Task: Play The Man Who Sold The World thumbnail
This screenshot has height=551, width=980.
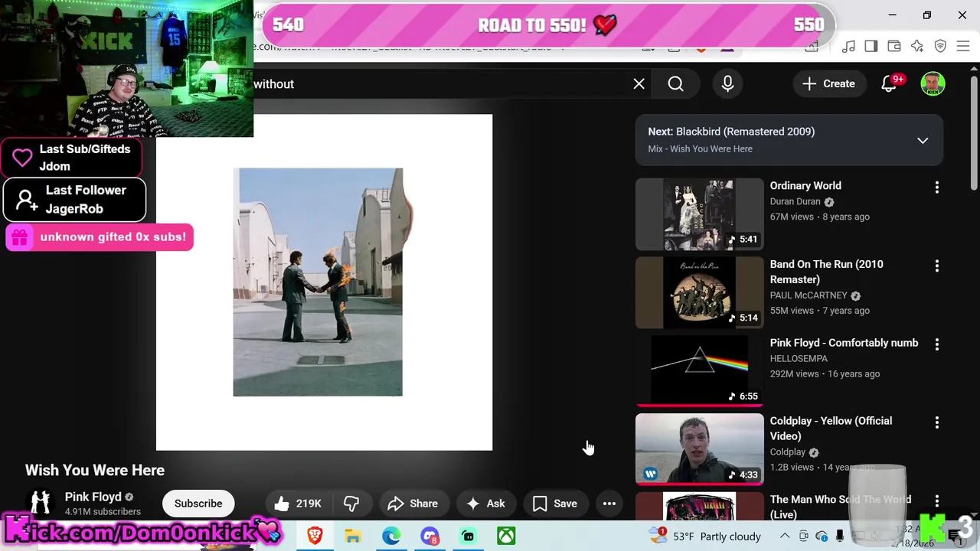Action: [x=699, y=507]
